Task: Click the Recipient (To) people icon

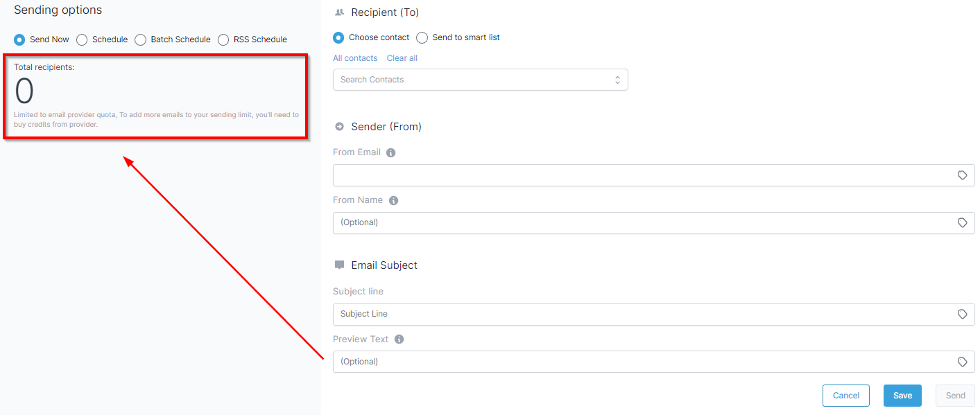Action: (x=339, y=12)
